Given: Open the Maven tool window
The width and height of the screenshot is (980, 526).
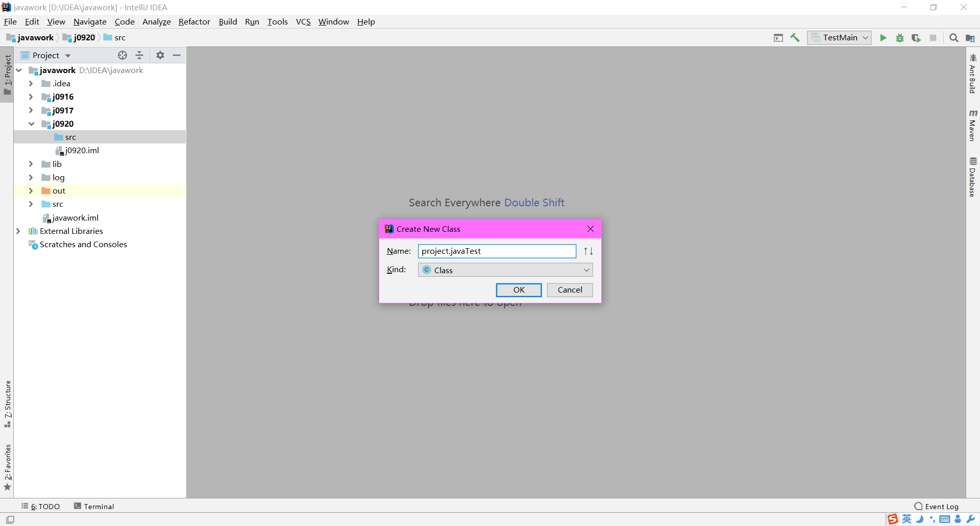Looking at the screenshot, I should 973,126.
